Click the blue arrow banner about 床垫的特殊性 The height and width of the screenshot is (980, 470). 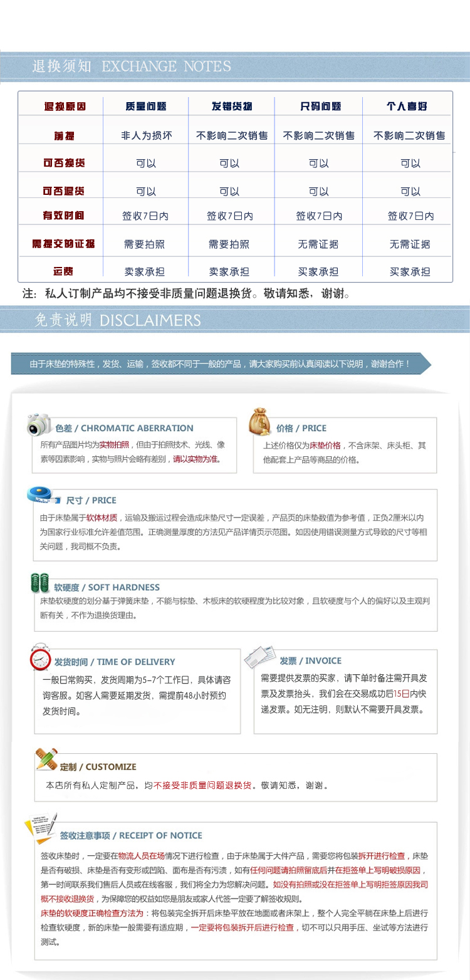coord(221,364)
